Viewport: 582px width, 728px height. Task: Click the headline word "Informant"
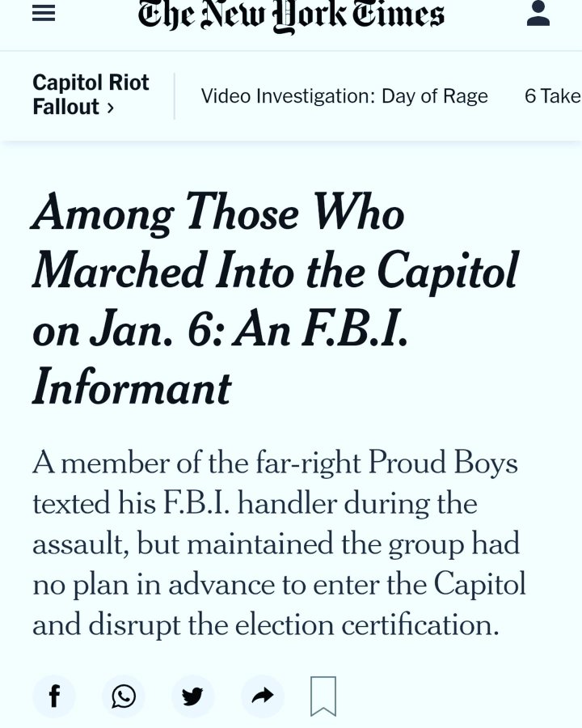pos(132,388)
